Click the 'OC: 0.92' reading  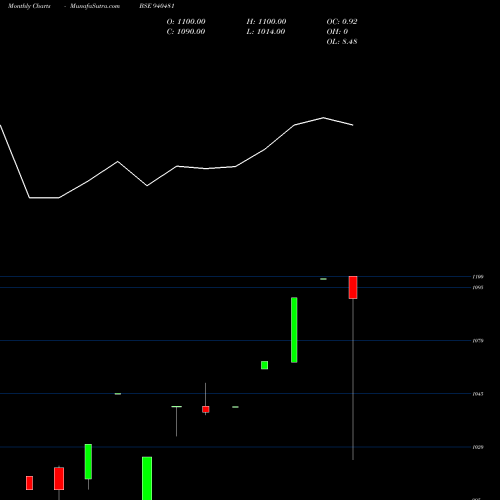(x=342, y=22)
